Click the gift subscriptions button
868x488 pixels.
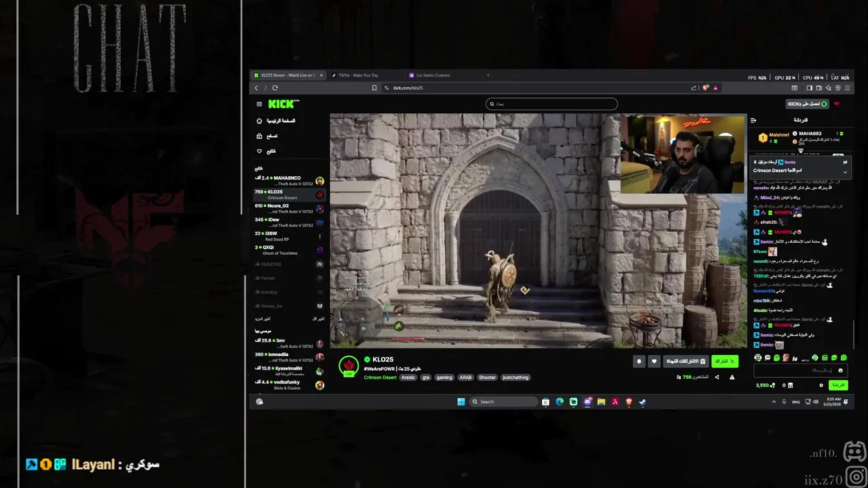[x=685, y=361]
